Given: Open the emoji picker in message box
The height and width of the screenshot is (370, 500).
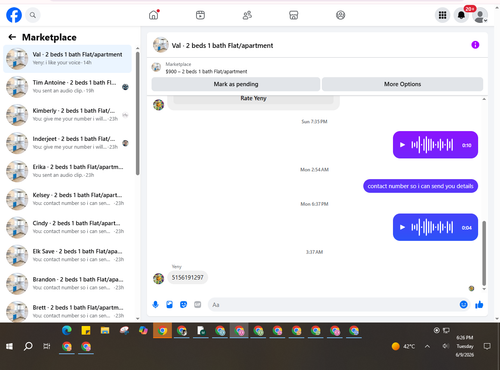Looking at the screenshot, I should [x=463, y=304].
